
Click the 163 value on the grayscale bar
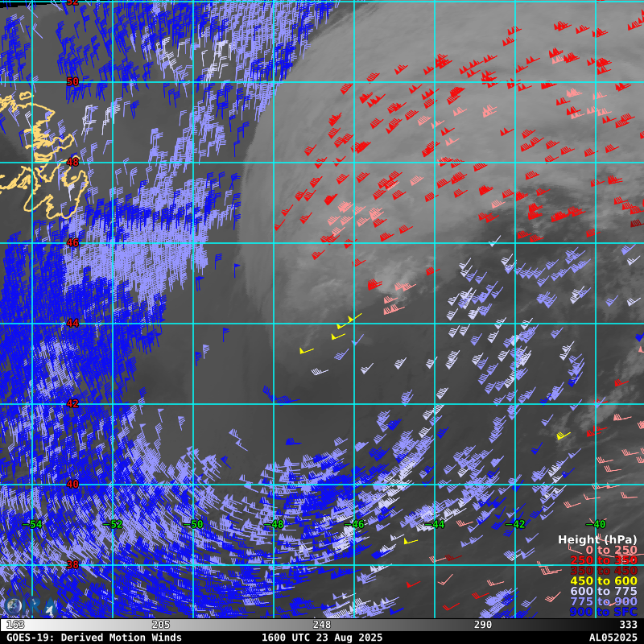pyautogui.click(x=15, y=625)
